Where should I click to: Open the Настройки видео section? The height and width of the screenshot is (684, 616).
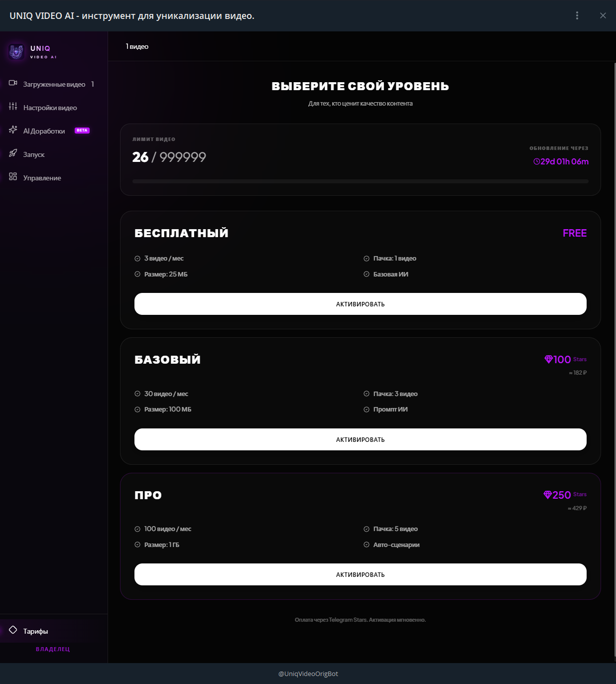pos(50,108)
